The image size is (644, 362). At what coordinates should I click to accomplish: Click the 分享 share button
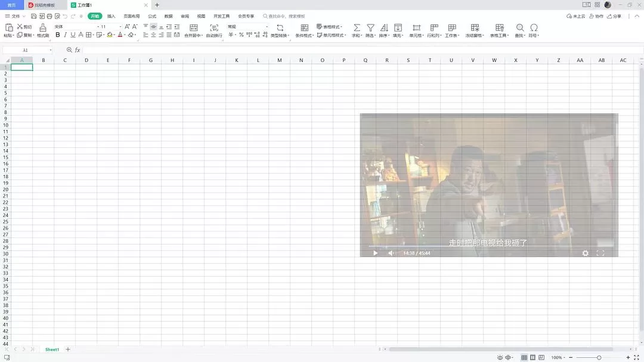click(614, 16)
